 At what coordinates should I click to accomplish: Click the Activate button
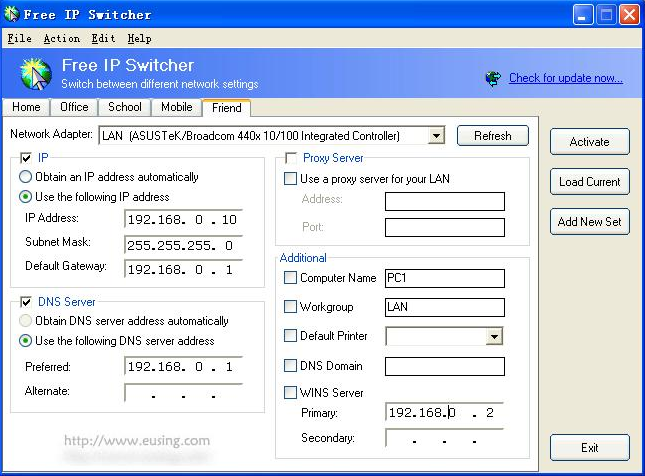pyautogui.click(x=589, y=142)
